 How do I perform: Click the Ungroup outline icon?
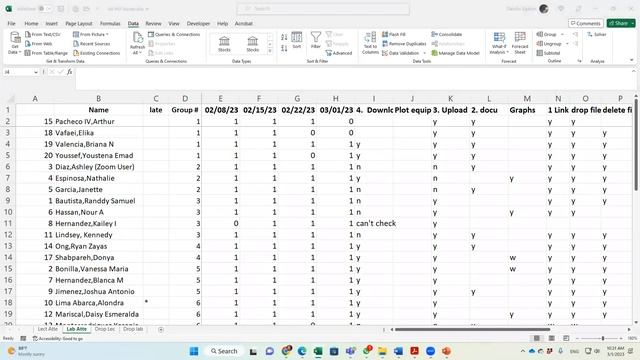point(540,44)
